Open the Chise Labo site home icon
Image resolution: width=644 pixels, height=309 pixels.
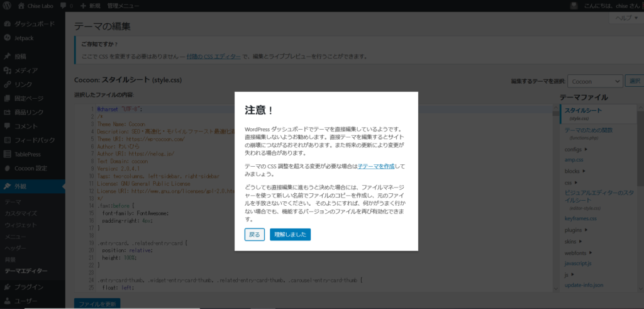point(21,6)
